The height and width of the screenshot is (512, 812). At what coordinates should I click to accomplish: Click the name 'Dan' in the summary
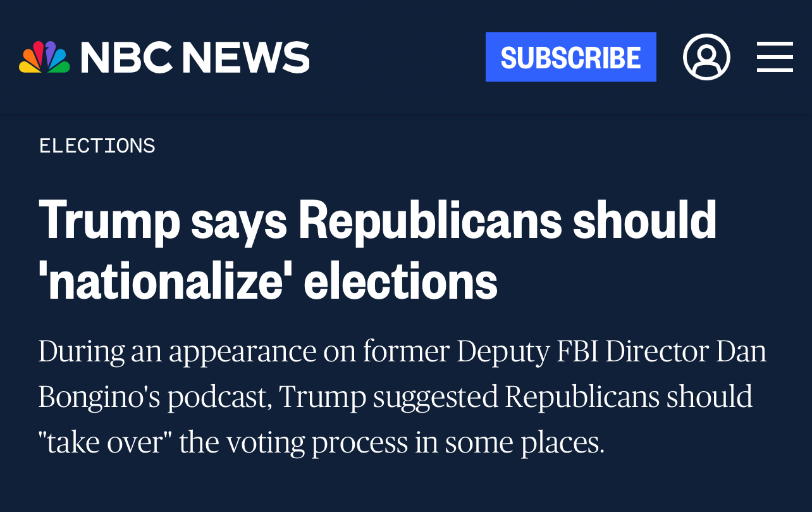741,351
